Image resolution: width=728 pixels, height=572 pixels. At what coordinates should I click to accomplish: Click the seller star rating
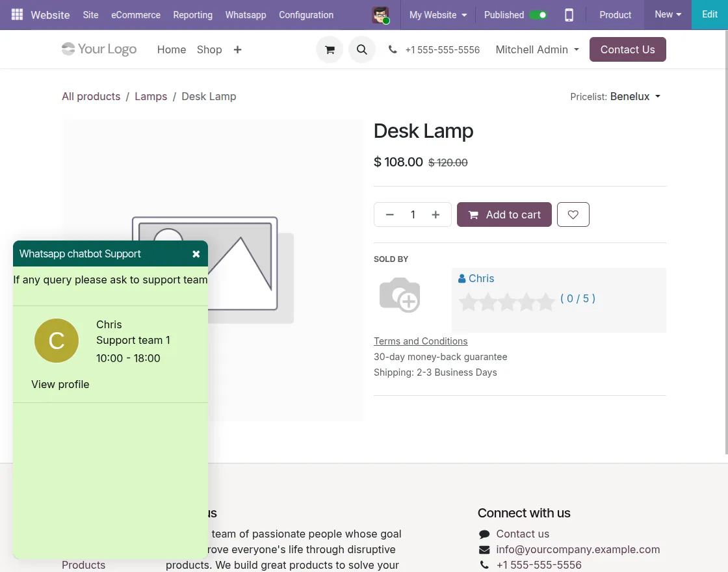506,302
